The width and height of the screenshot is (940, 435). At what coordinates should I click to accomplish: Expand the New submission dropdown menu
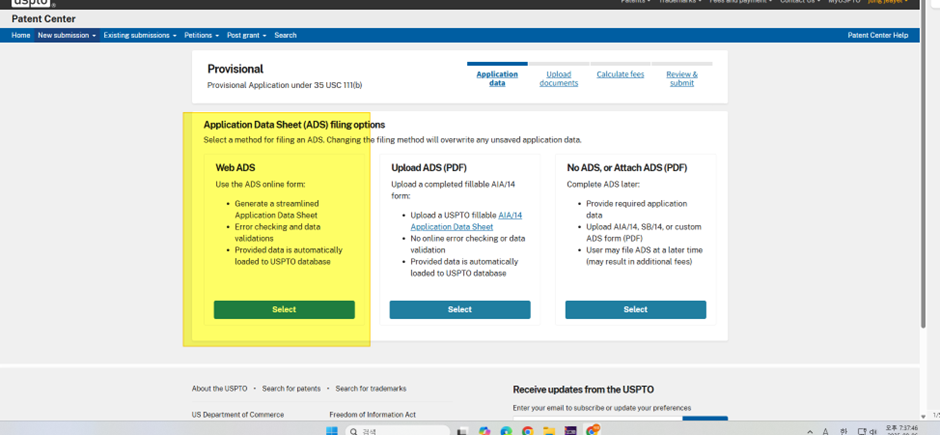(x=67, y=35)
